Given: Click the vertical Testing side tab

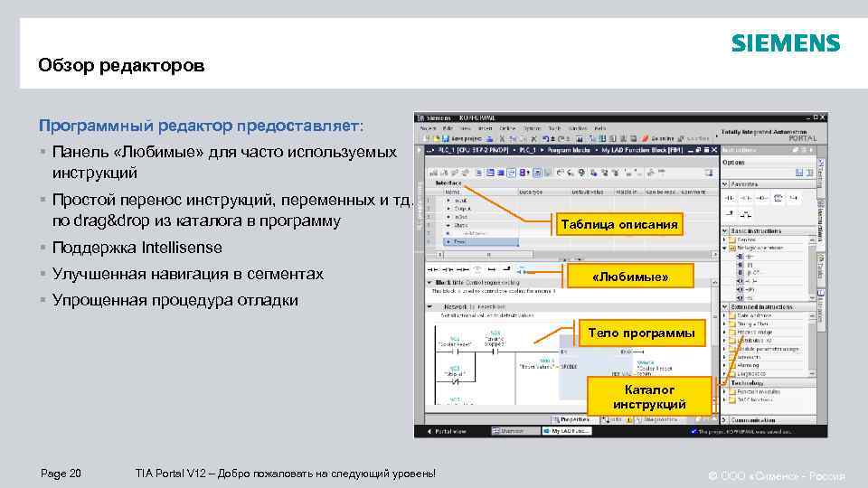Looking at the screenshot, I should click(822, 174).
